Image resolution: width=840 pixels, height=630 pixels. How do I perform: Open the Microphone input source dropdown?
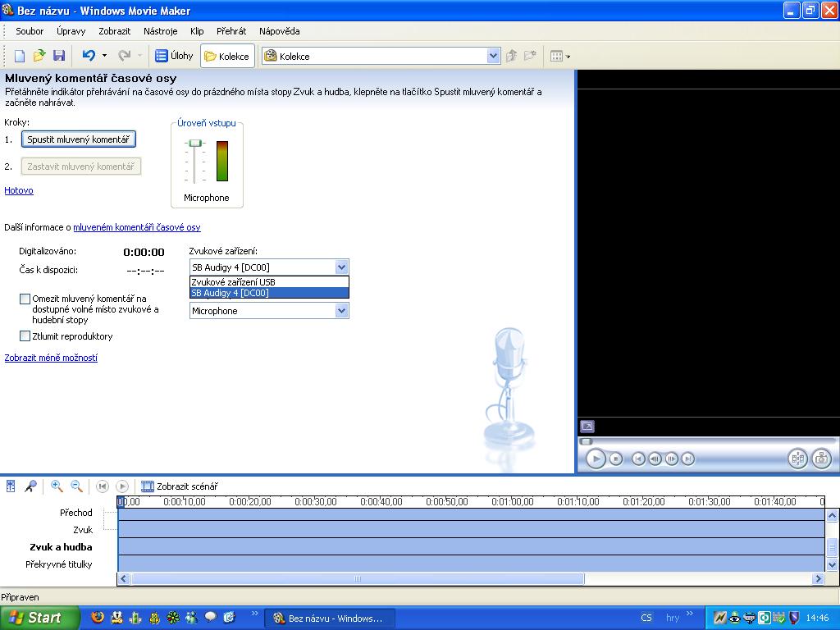click(341, 311)
